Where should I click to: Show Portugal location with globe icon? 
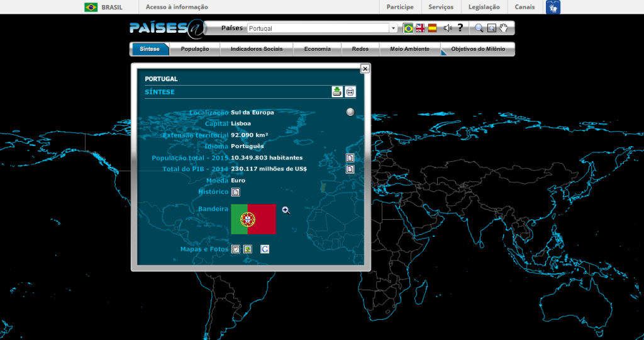(x=350, y=112)
